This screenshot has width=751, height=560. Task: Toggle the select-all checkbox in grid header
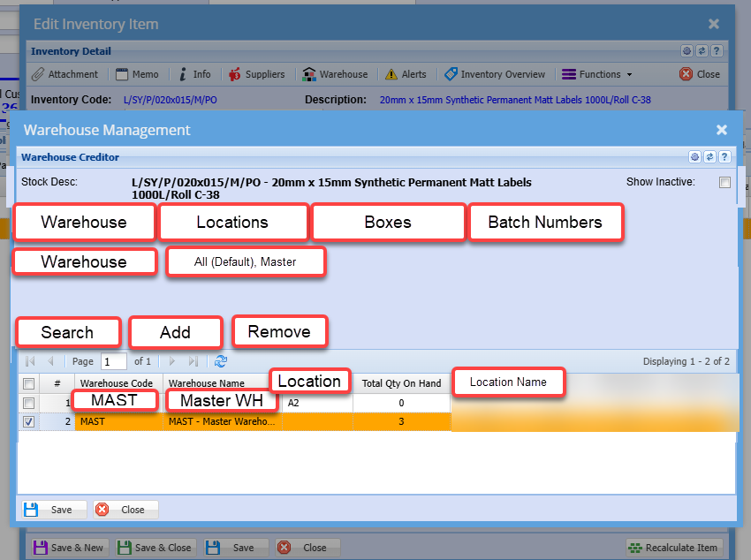(x=29, y=383)
